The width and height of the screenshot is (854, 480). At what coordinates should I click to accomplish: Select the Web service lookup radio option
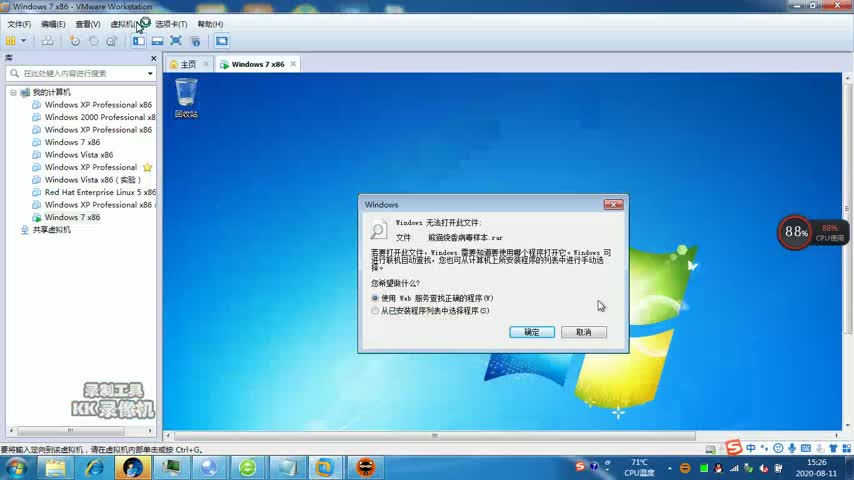(x=375, y=299)
